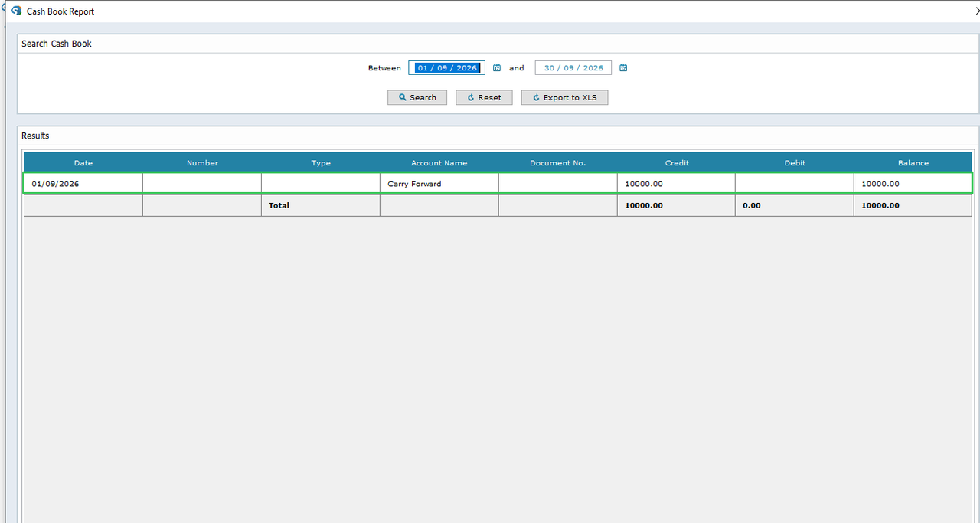Select the Total row's debit 0.00
980x523 pixels.
coord(795,205)
